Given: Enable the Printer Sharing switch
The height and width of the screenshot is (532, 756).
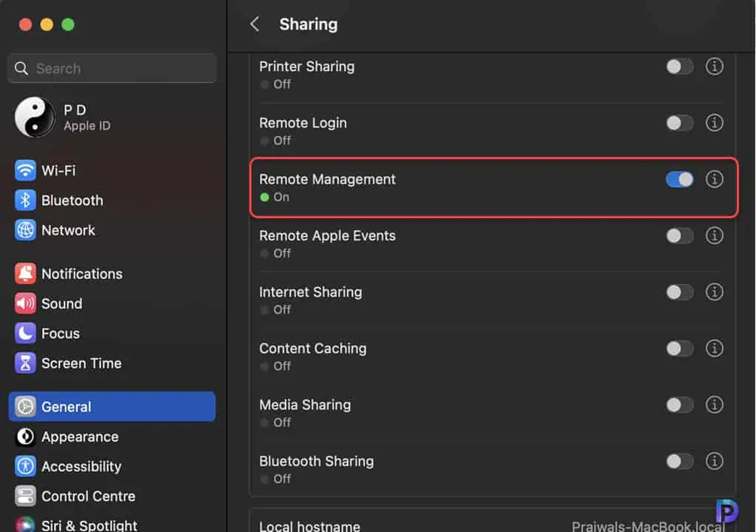Looking at the screenshot, I should (x=680, y=67).
